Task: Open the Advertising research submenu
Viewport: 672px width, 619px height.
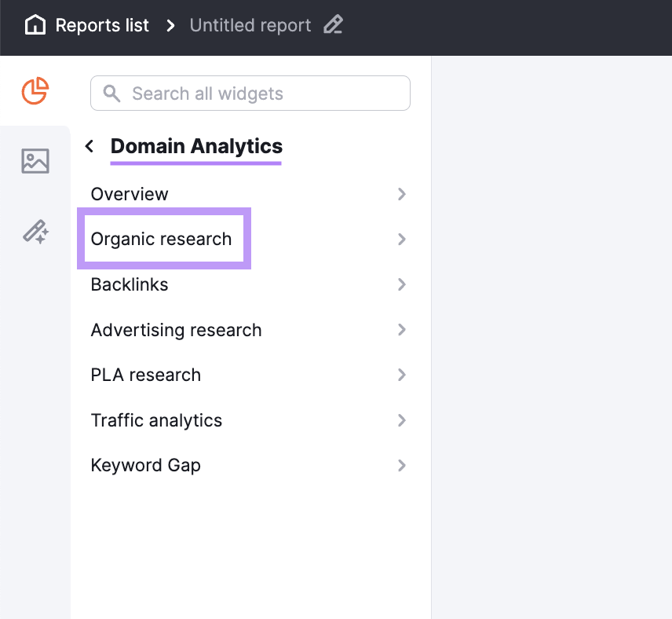Action: 402,330
